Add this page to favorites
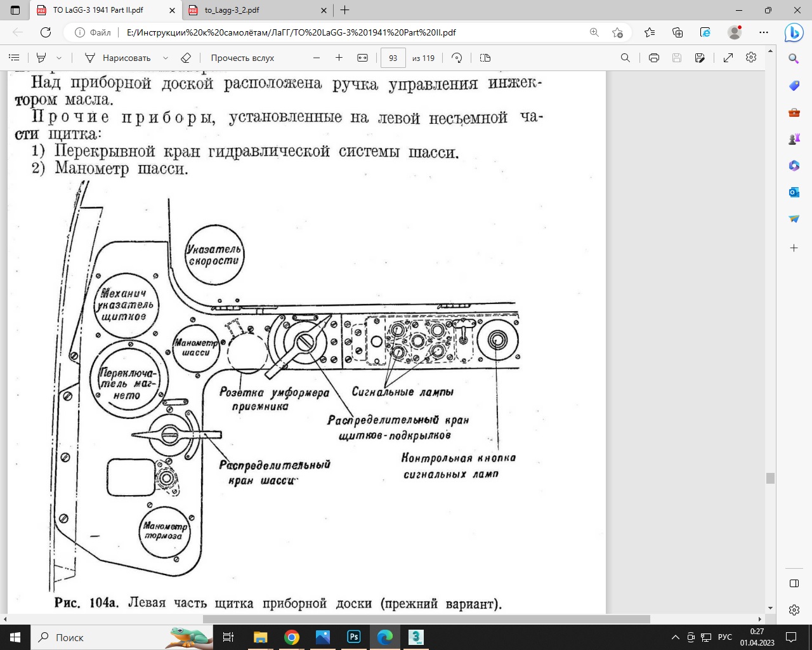812x650 pixels. (617, 32)
